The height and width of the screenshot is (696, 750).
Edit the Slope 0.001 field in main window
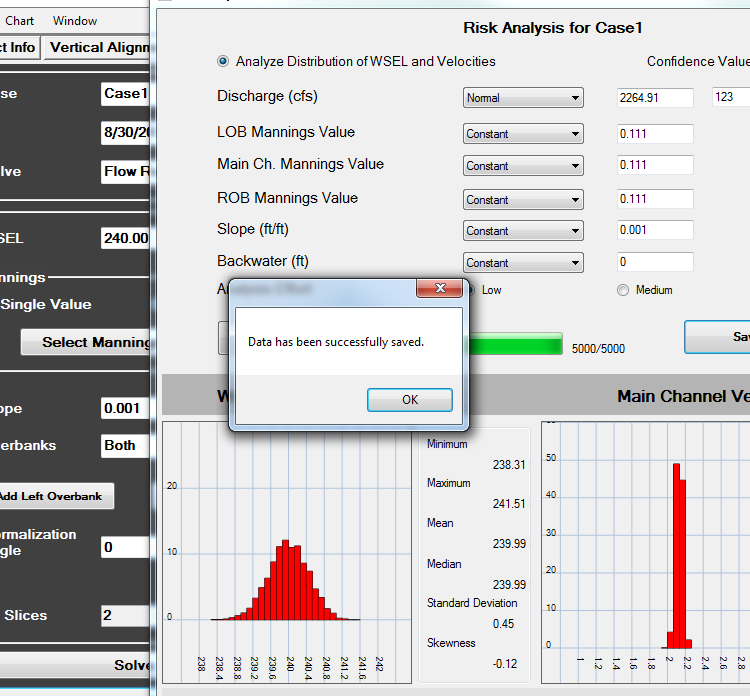pyautogui.click(x=125, y=408)
